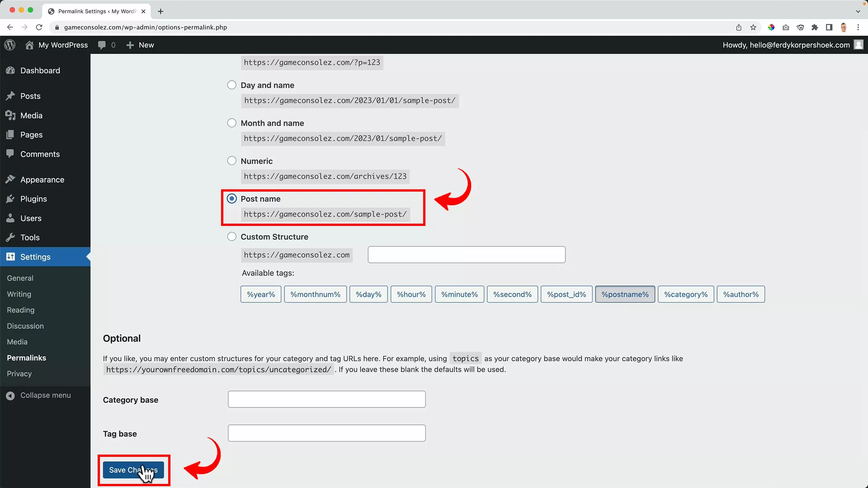Open the Tools wrench icon
This screenshot has width=868, height=488.
[10, 237]
